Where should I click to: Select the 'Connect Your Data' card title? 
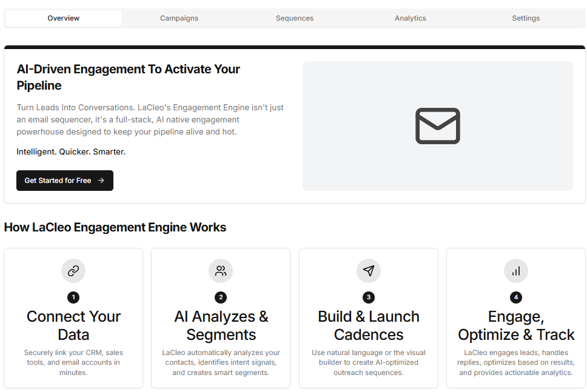73,325
